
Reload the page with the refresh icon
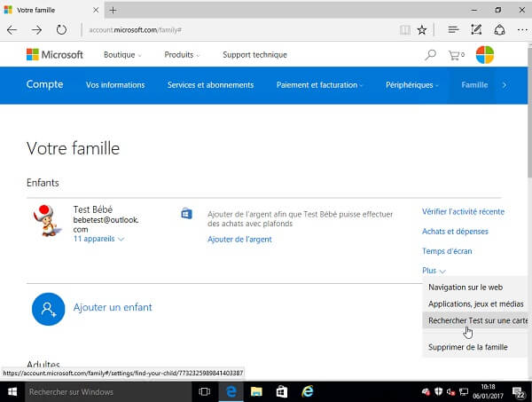point(61,30)
